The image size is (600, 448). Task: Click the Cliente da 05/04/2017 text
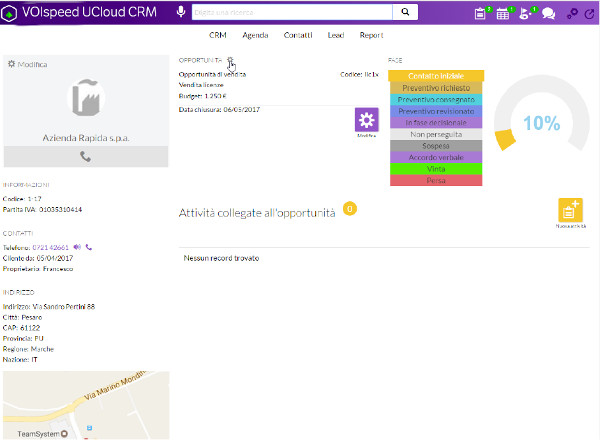(38, 258)
